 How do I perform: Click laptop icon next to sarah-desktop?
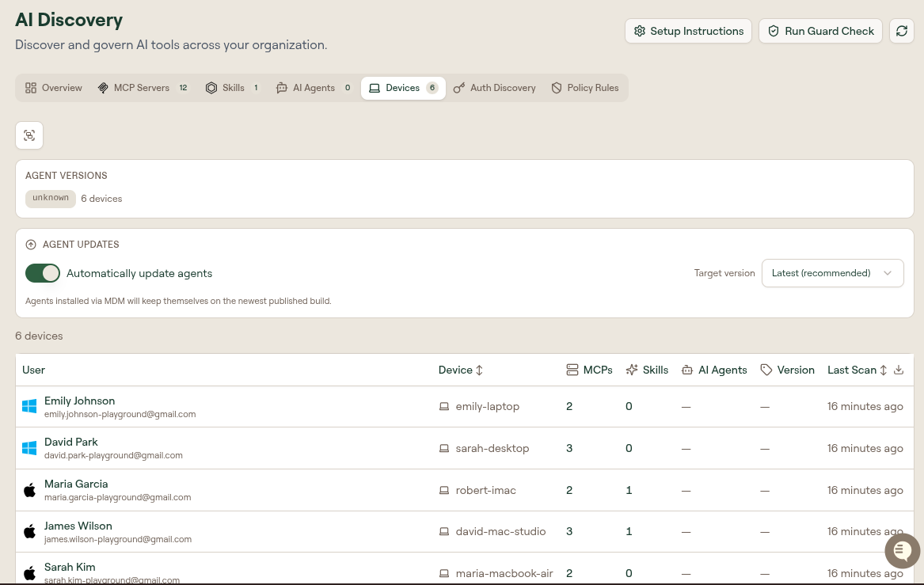(444, 448)
